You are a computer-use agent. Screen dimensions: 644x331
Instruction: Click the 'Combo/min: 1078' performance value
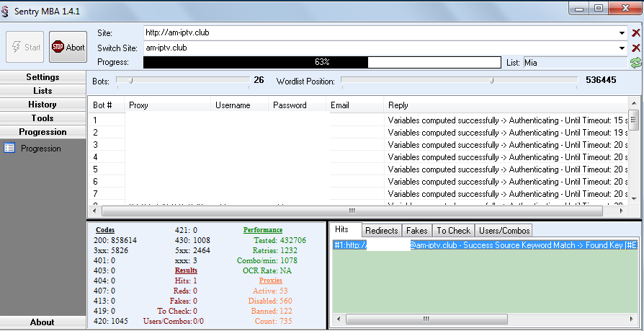pos(267,260)
